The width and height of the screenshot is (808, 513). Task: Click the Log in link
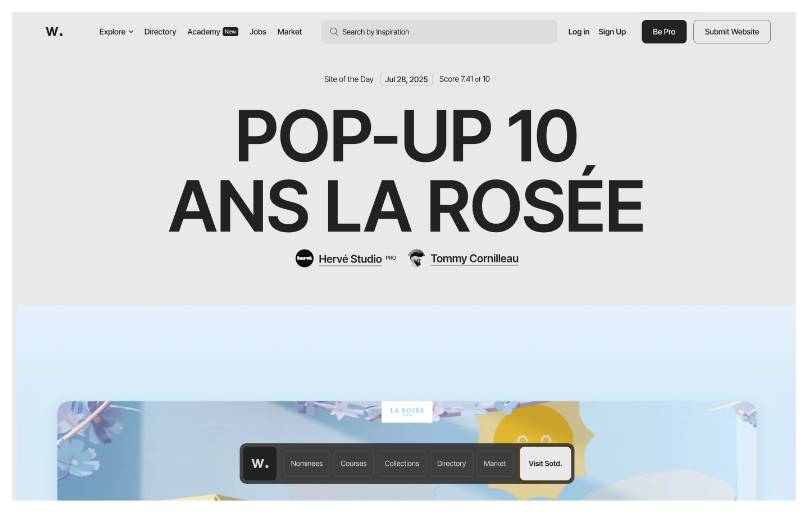pyautogui.click(x=579, y=32)
